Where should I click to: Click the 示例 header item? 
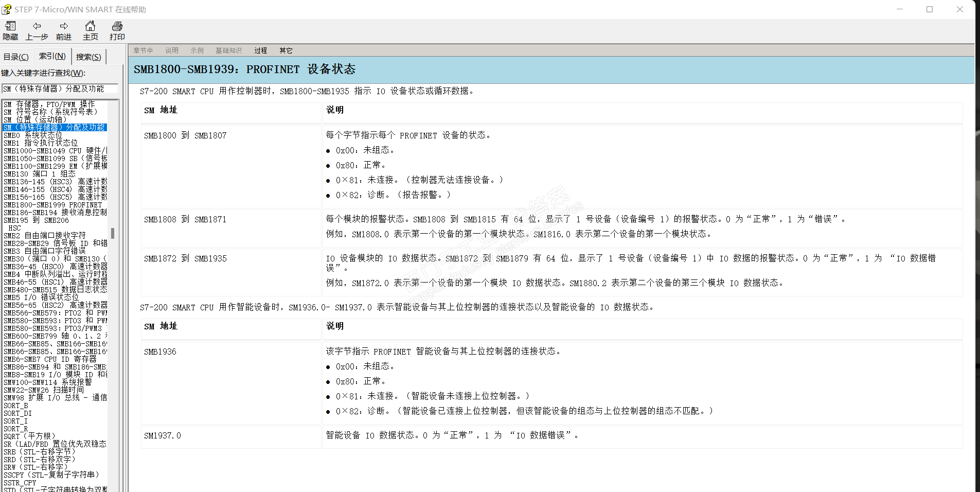tap(197, 50)
